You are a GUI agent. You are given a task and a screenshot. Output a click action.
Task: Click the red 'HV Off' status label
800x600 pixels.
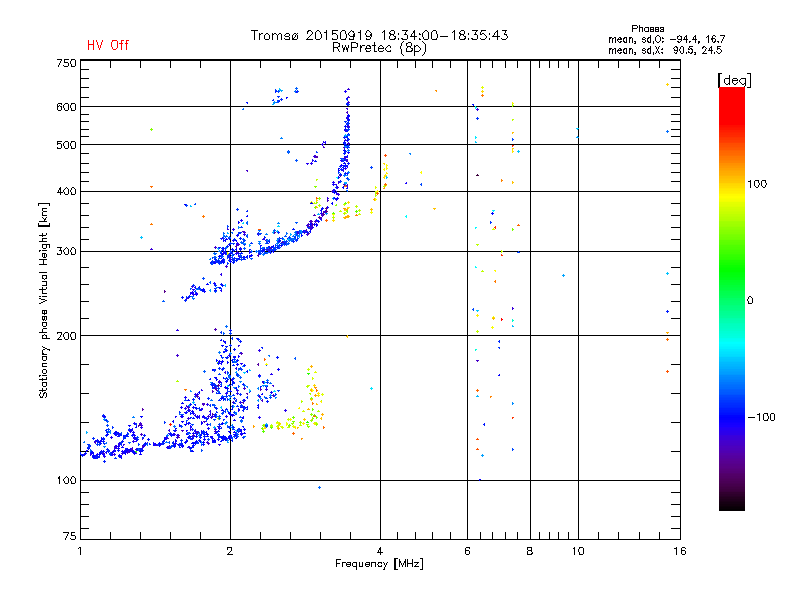point(108,45)
